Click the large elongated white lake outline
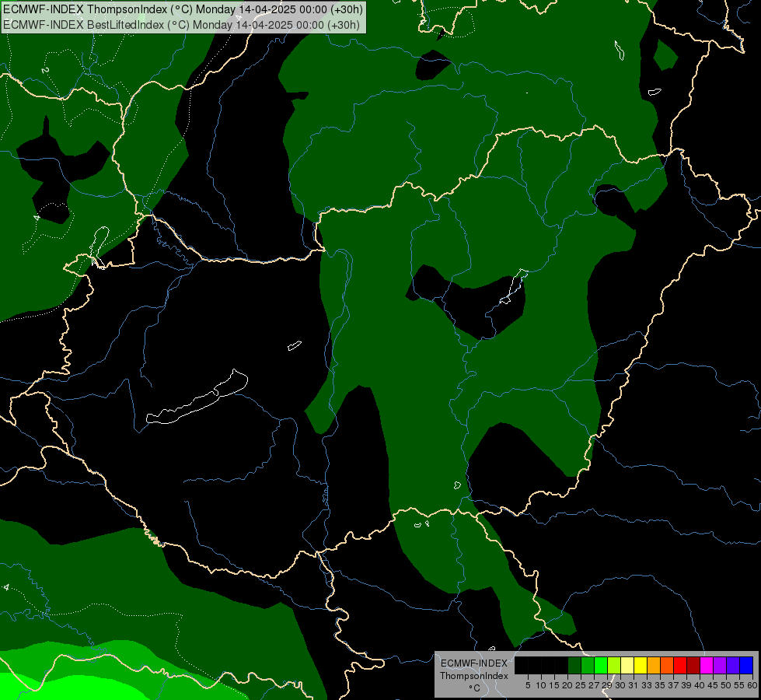The width and height of the screenshot is (761, 700). pyautogui.click(x=197, y=397)
